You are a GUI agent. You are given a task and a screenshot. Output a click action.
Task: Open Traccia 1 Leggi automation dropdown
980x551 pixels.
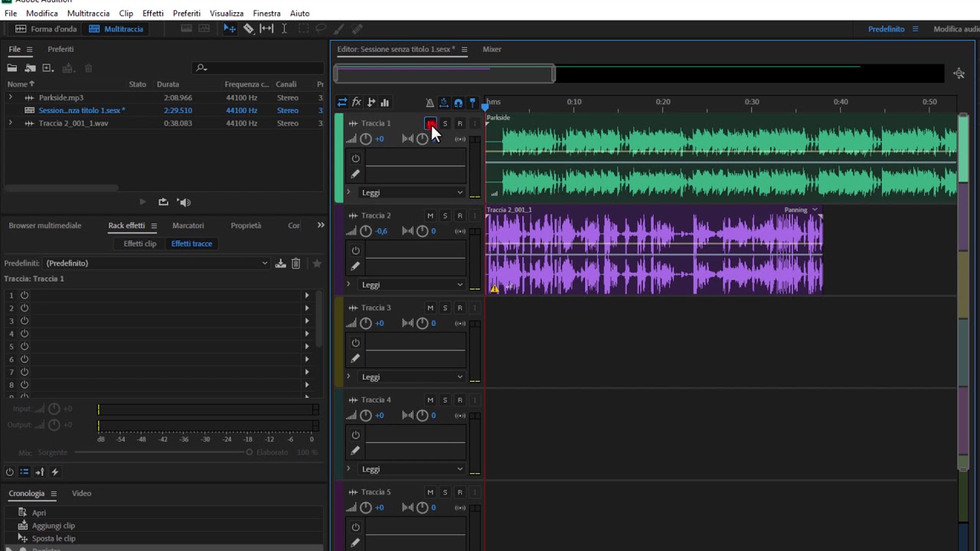pos(412,193)
